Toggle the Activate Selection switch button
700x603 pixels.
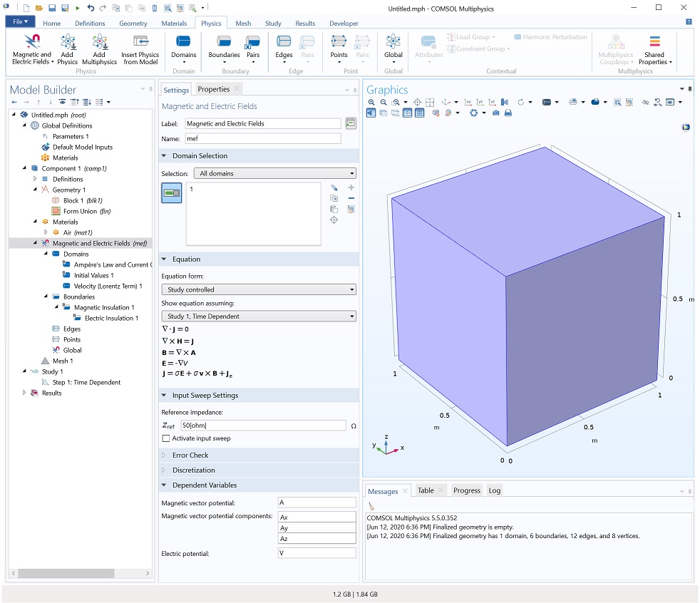coord(172,193)
